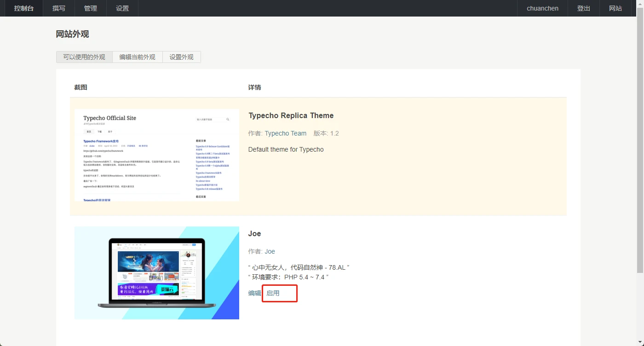Open the 控制台 dashboard menu
The width and height of the screenshot is (644, 346).
pos(24,8)
